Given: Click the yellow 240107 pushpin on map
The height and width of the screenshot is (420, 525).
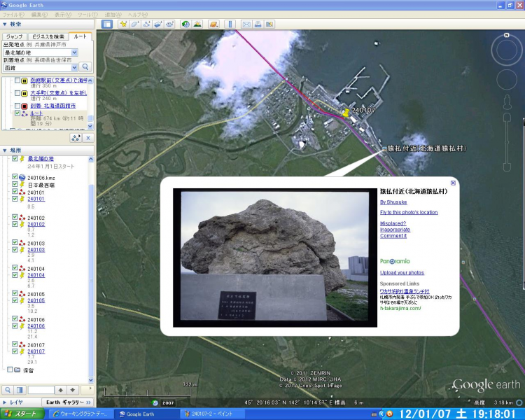Looking at the screenshot, I should coord(346,113).
